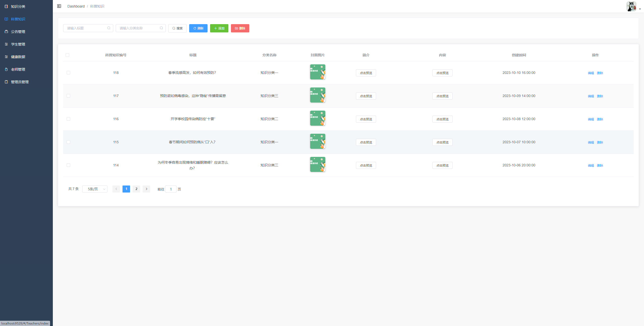Toggle the sidebar hamburger icon
Image resolution: width=644 pixels, height=326 pixels.
point(59,6)
